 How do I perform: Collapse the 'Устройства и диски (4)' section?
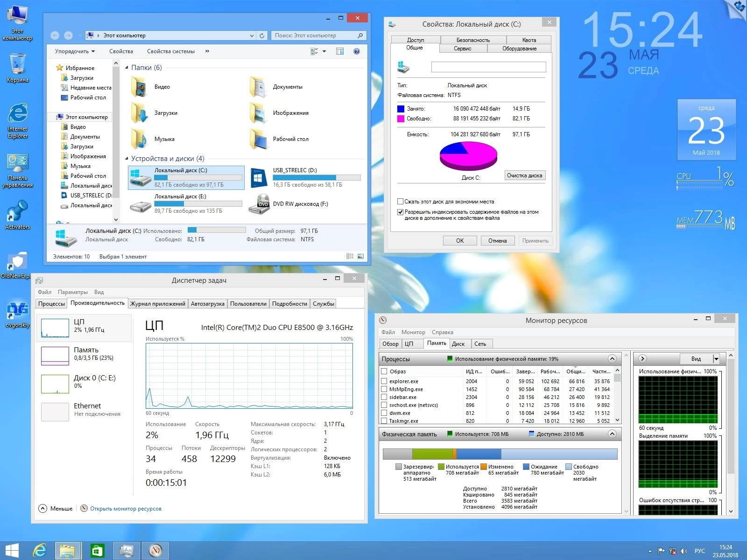pyautogui.click(x=127, y=159)
